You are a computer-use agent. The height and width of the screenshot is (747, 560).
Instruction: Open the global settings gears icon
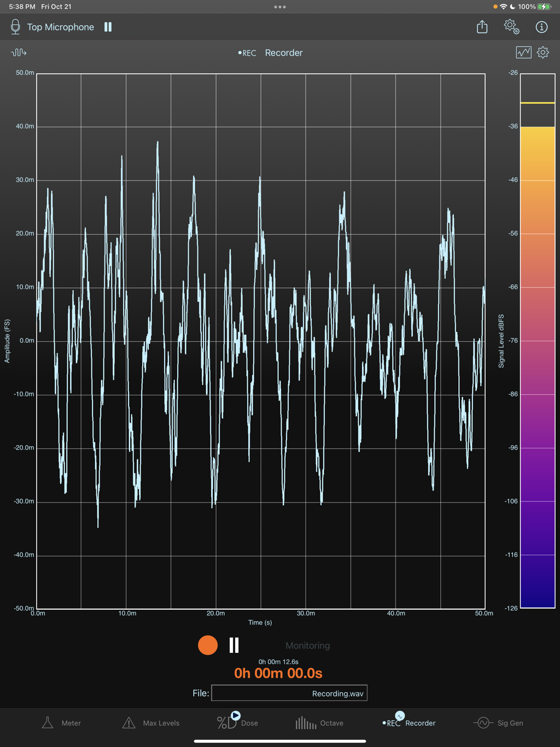511,27
